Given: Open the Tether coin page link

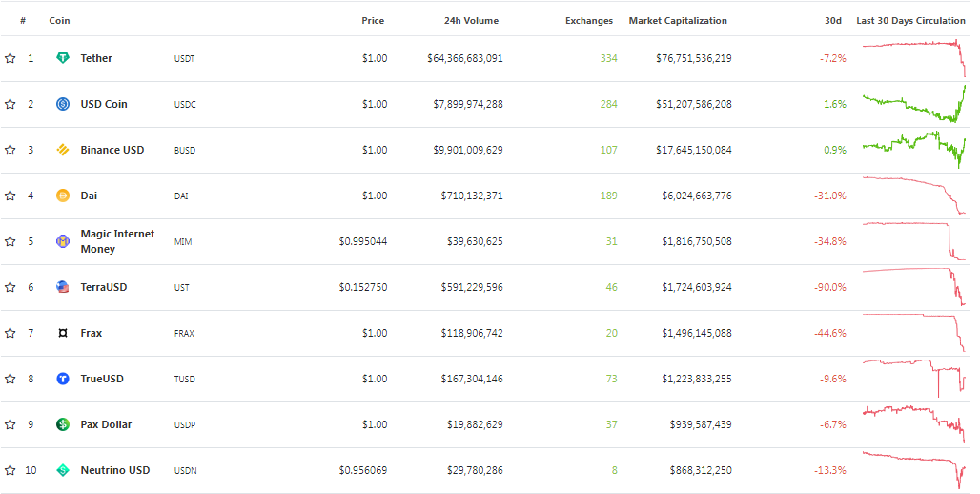Looking at the screenshot, I should click(96, 58).
